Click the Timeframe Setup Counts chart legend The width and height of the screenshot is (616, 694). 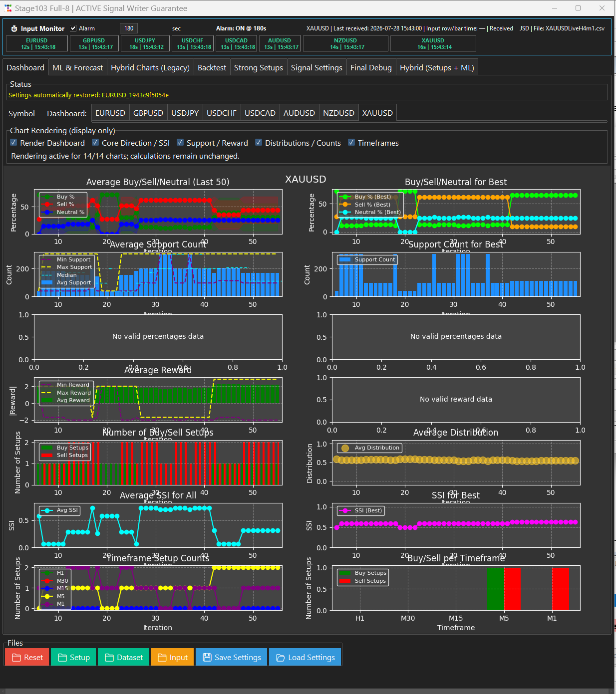coord(54,589)
